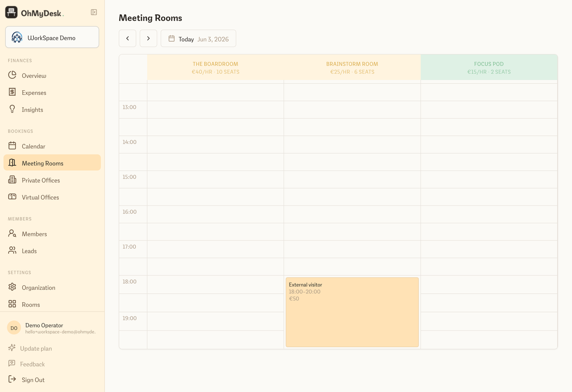The image size is (572, 392).
Task: Click the Insights lightbulb icon
Action: (12, 109)
